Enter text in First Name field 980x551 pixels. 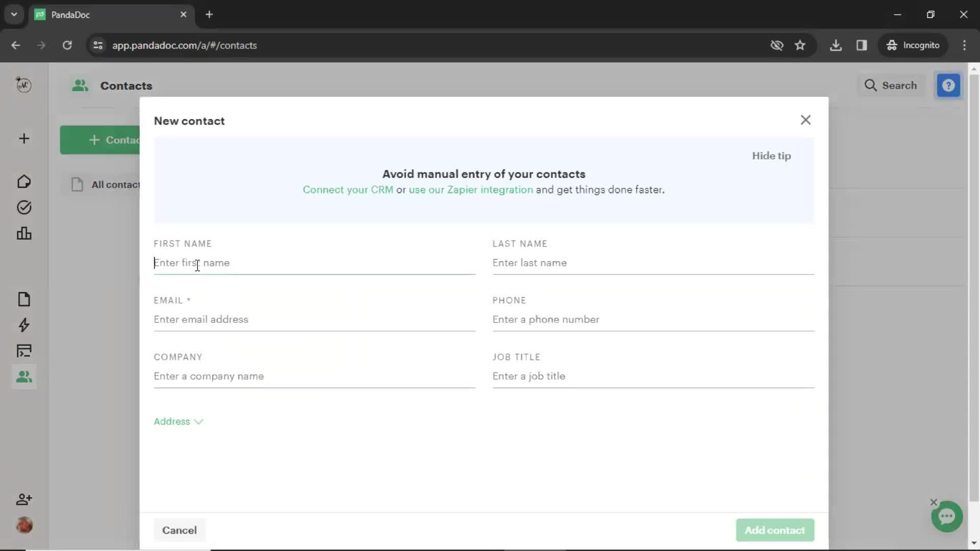(314, 262)
